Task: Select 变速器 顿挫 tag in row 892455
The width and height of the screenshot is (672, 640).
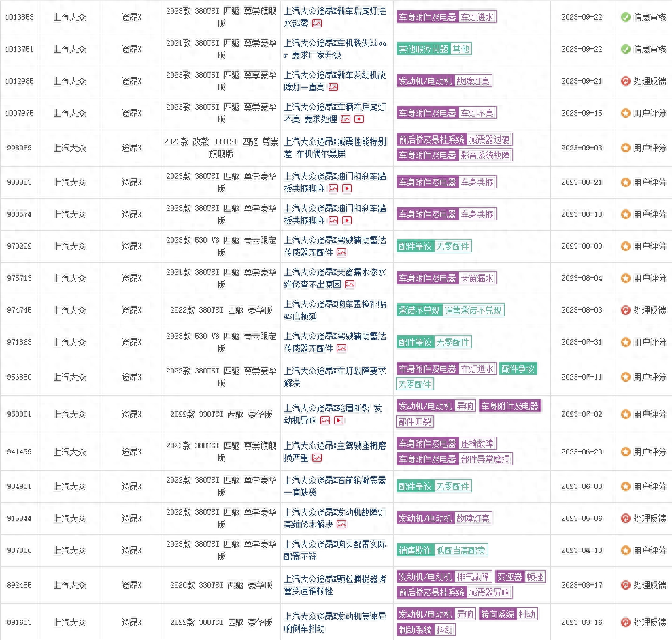Action: pos(520,577)
